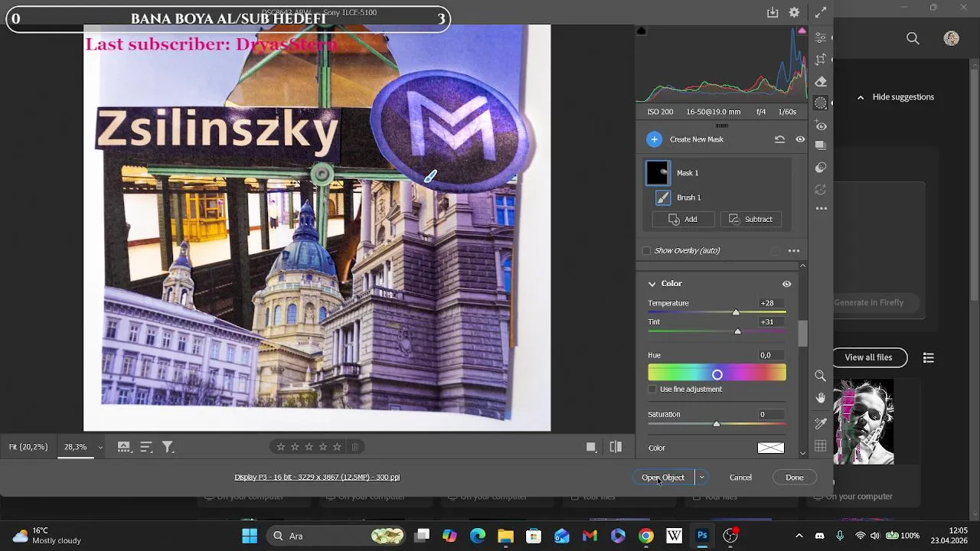Open Google Chrome from the taskbar
The width and height of the screenshot is (980, 551).
pos(646,536)
